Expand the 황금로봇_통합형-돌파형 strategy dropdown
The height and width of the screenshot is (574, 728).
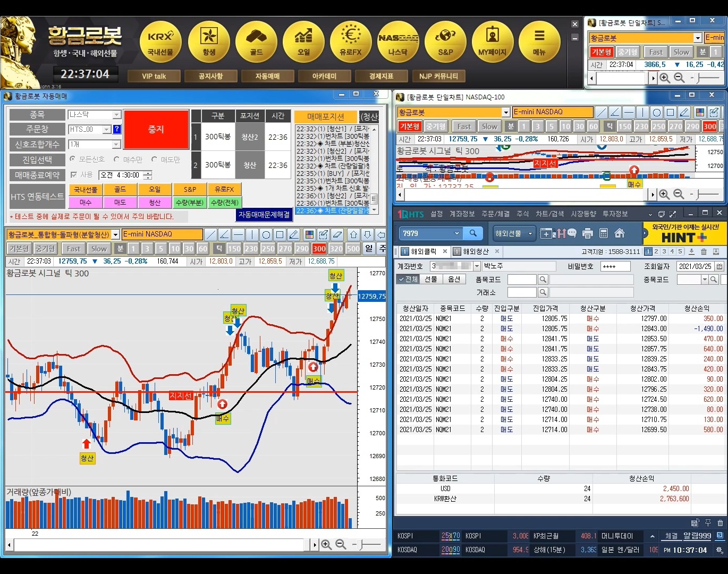[115, 234]
